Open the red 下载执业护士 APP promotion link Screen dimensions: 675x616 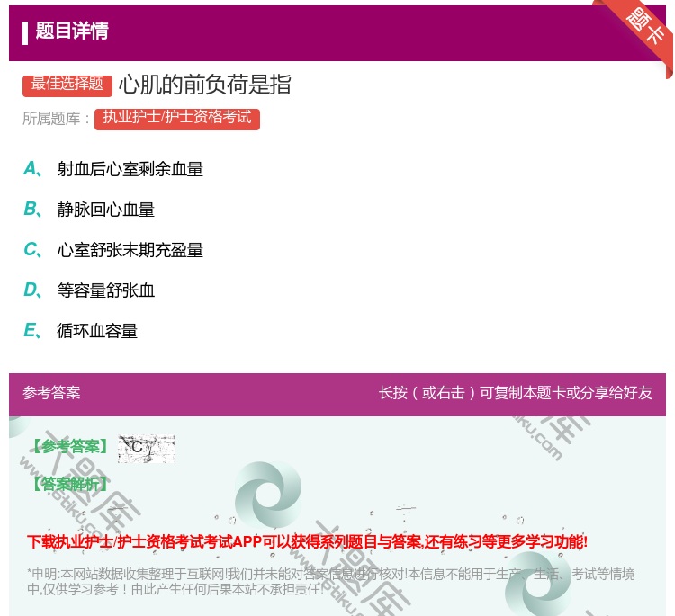tap(307, 541)
